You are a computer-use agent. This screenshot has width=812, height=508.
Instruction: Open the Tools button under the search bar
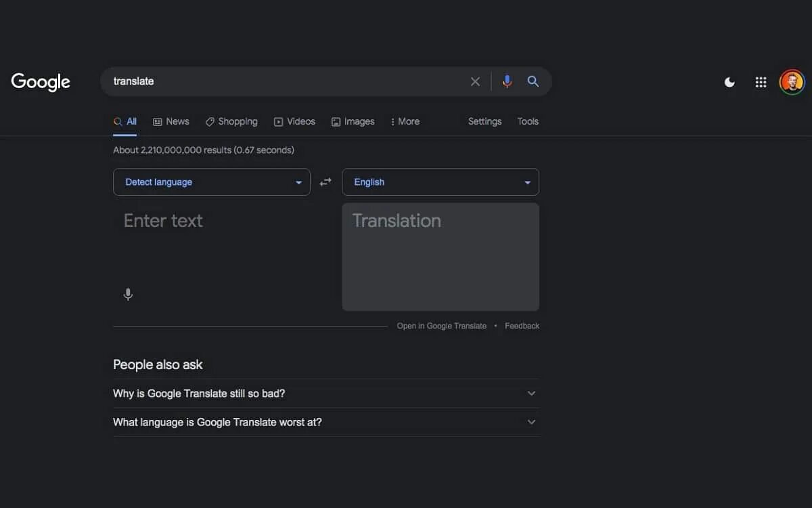pyautogui.click(x=528, y=122)
